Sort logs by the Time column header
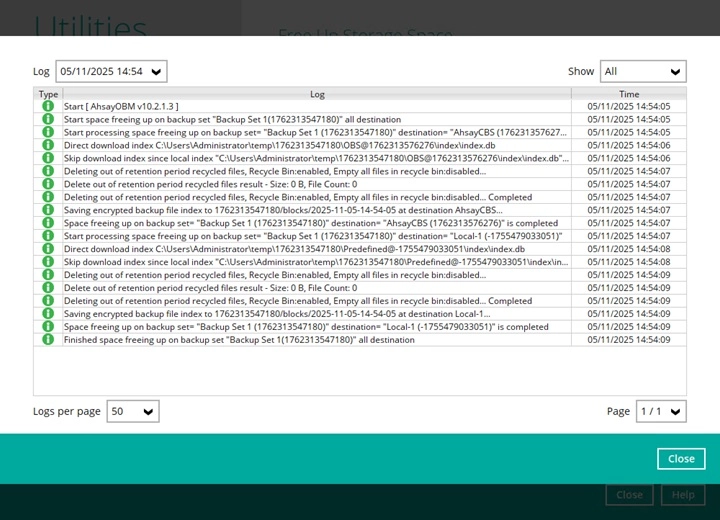 coord(628,94)
